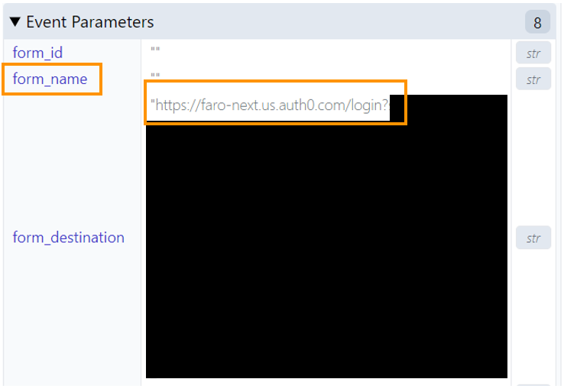Click blank header space between the title and the 8 badge
The image size is (564, 392).
pos(338,22)
